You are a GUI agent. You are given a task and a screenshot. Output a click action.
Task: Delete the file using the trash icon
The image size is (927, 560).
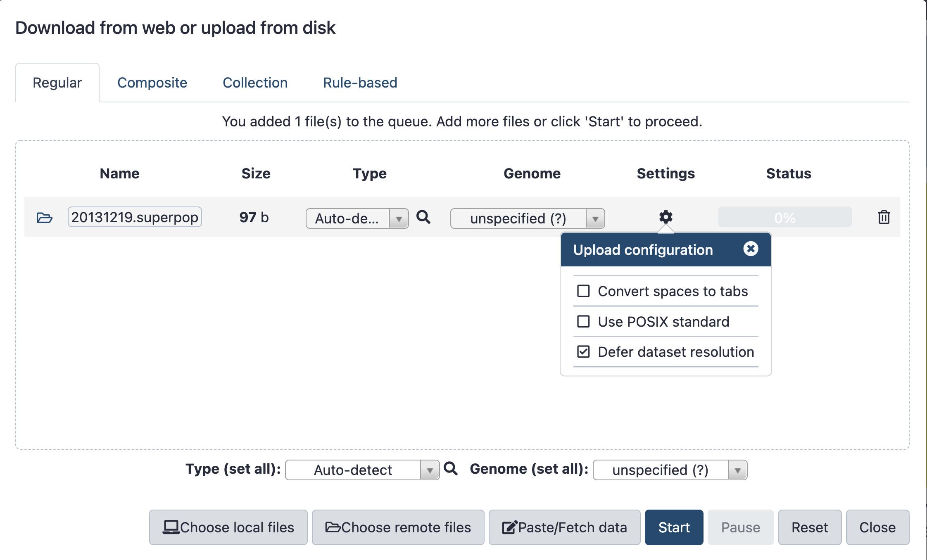(884, 217)
